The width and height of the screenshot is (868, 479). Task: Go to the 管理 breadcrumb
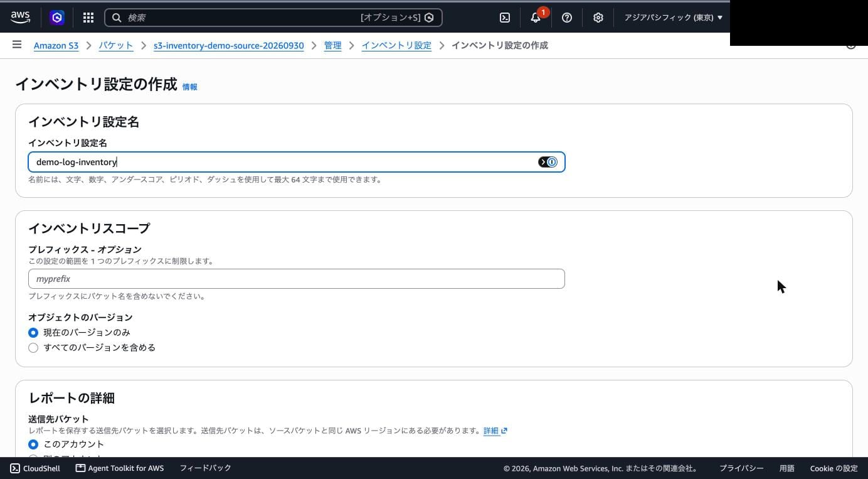pos(333,45)
